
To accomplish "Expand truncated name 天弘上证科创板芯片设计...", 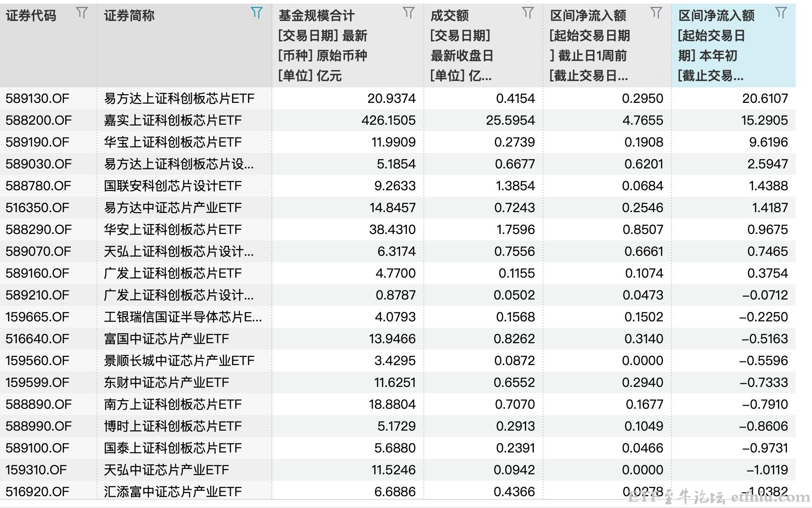I will [x=175, y=251].
